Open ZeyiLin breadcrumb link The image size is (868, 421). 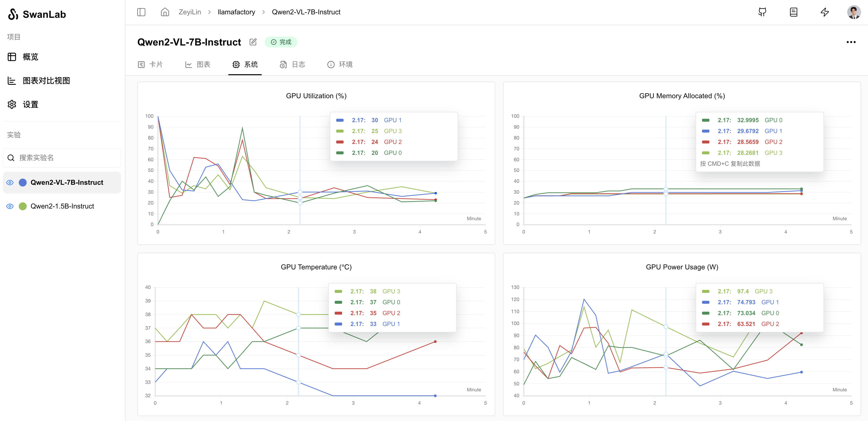click(x=190, y=12)
